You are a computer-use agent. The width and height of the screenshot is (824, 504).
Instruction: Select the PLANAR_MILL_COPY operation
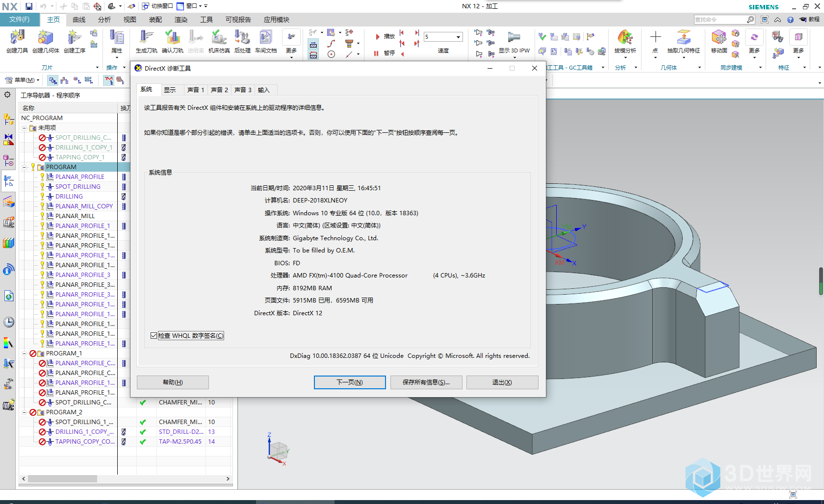[84, 206]
